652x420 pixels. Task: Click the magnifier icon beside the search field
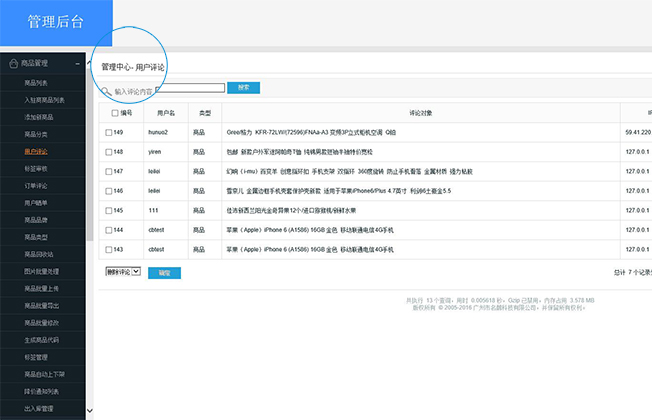coord(106,90)
